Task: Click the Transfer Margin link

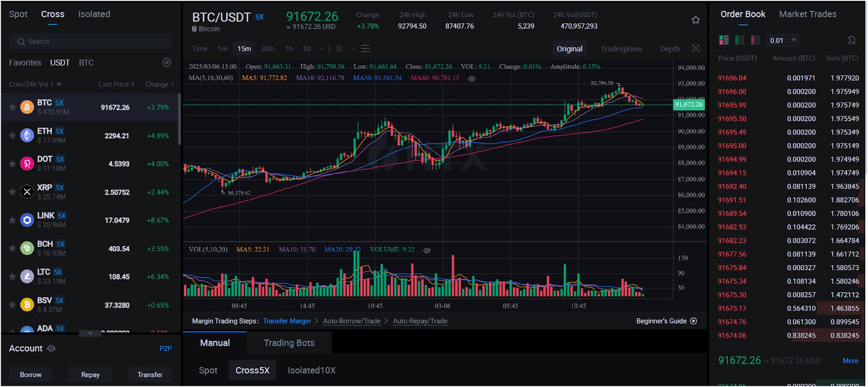Action: 286,321
